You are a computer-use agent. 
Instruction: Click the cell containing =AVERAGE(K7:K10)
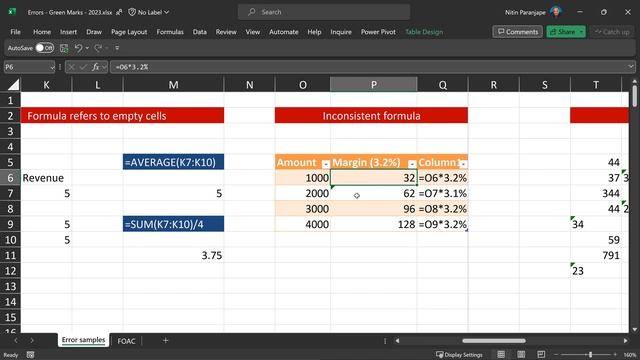click(173, 162)
